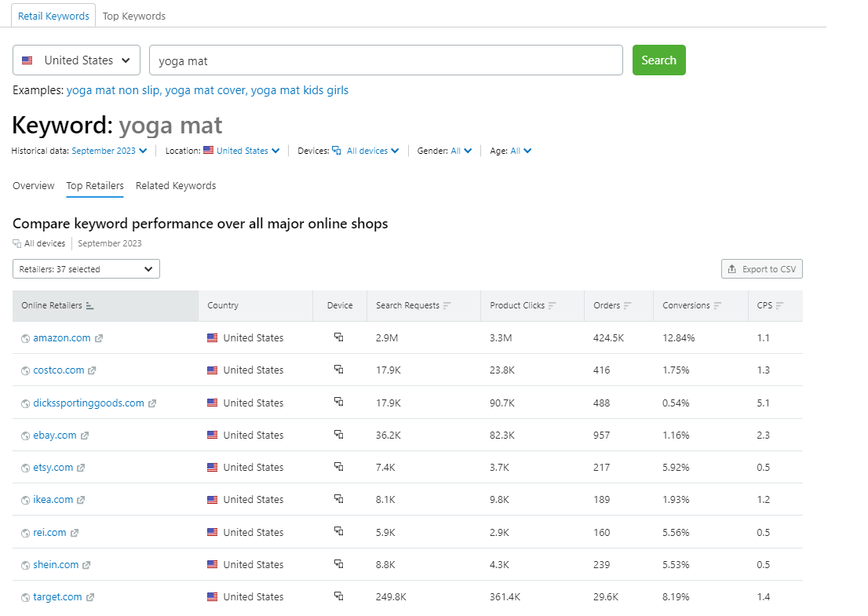Open the target.com retailer link
The height and width of the screenshot is (616, 868).
[x=57, y=596]
